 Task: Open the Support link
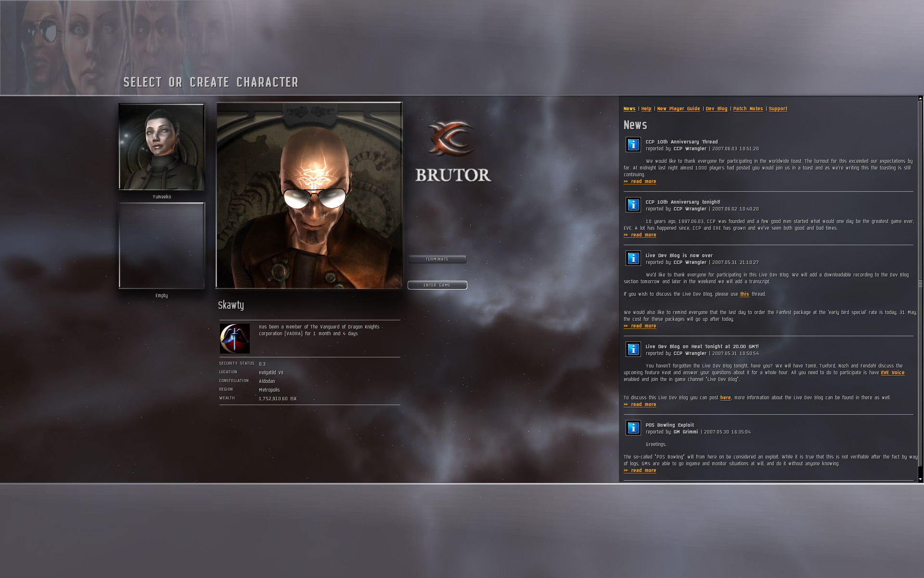778,109
